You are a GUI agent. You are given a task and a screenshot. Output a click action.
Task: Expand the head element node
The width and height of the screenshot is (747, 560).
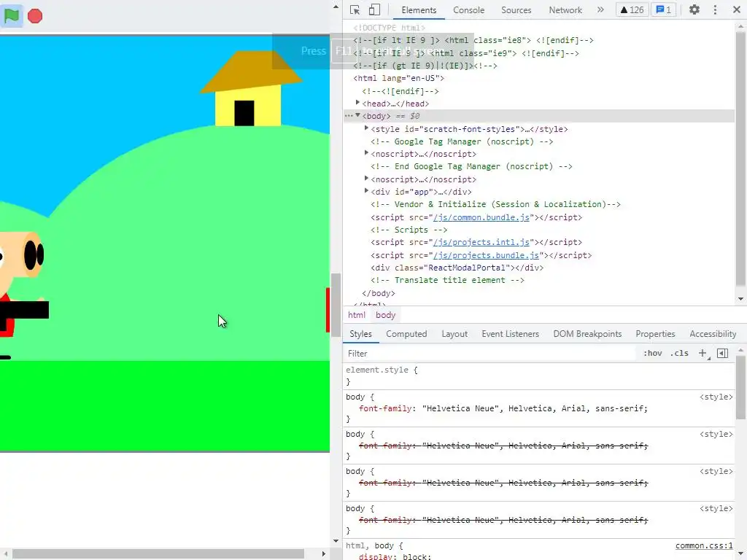[357, 103]
